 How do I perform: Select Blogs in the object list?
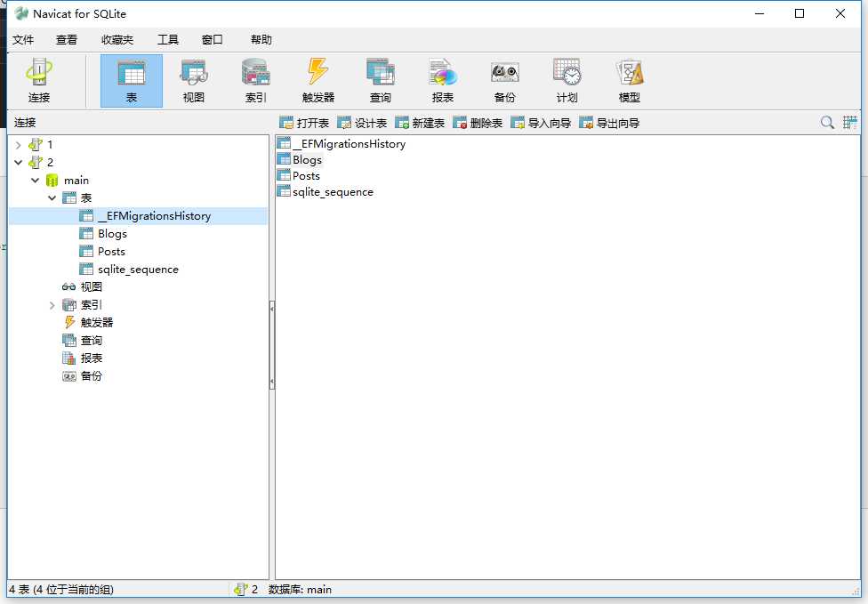point(300,160)
